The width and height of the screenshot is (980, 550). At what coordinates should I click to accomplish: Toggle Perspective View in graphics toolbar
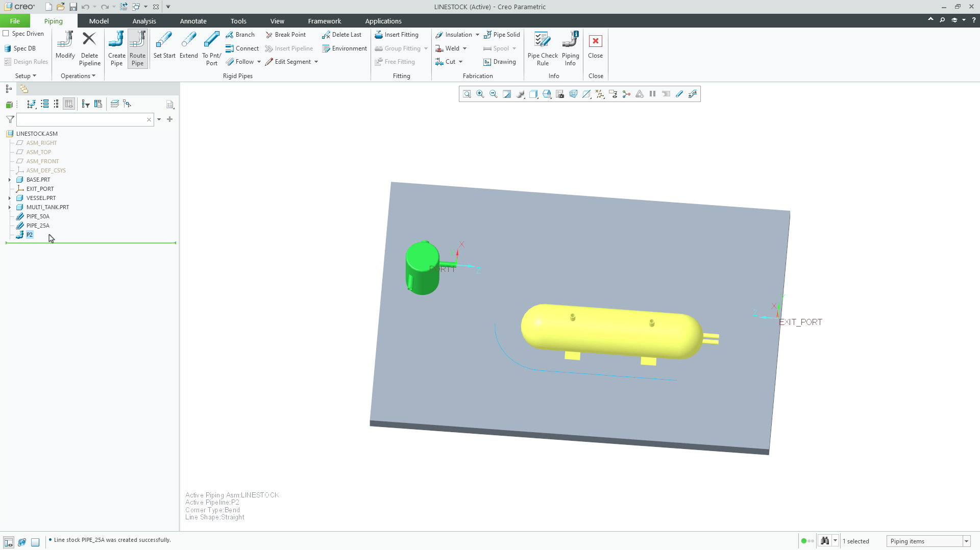pyautogui.click(x=573, y=94)
